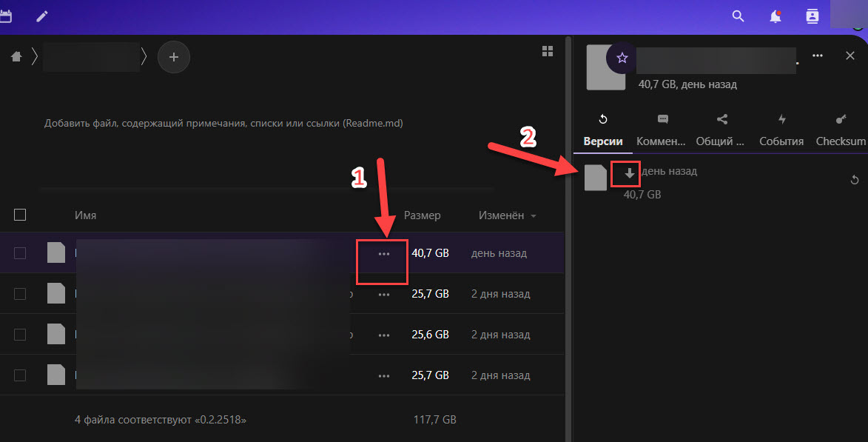
Task: Click the Readme.md notes placeholder text
Action: [223, 123]
